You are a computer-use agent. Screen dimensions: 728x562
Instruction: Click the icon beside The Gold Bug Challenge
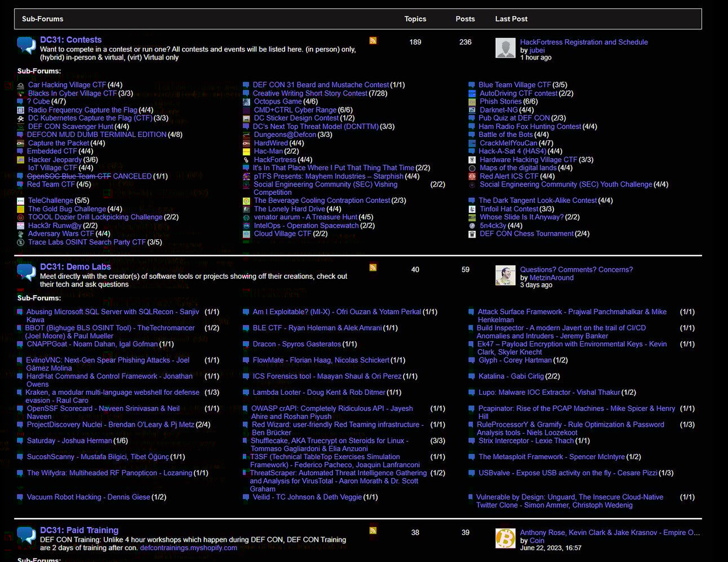click(x=21, y=209)
